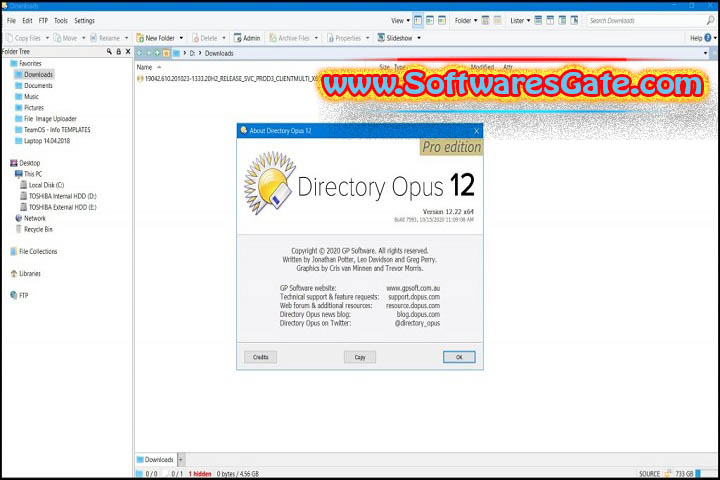This screenshot has width=720, height=480.
Task: Select Pictures in the folder tree
Action: pos(34,107)
